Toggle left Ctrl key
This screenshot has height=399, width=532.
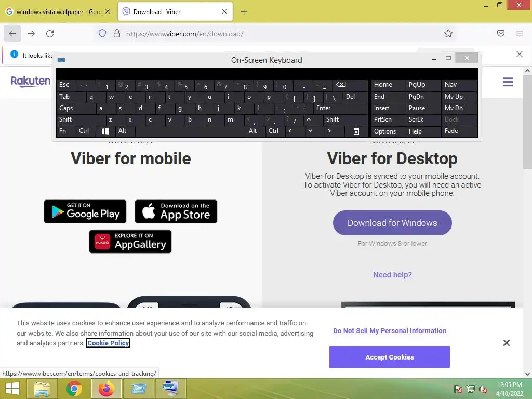pyautogui.click(x=86, y=131)
